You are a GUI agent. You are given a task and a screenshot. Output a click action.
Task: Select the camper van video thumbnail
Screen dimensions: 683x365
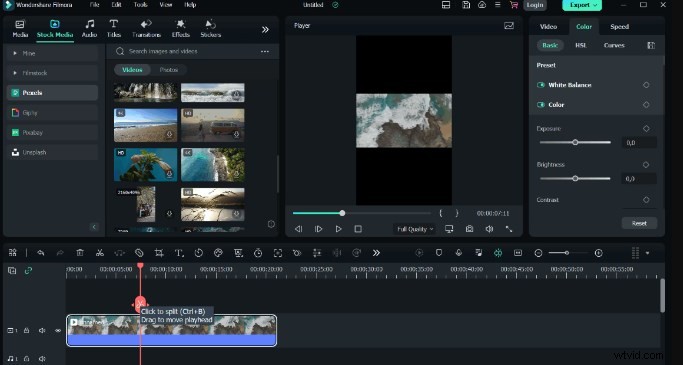(x=213, y=125)
